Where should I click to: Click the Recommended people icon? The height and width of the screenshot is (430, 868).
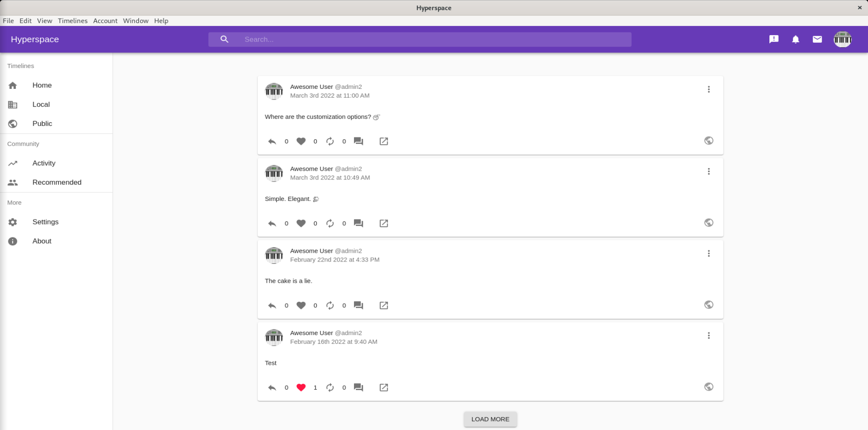pos(12,182)
